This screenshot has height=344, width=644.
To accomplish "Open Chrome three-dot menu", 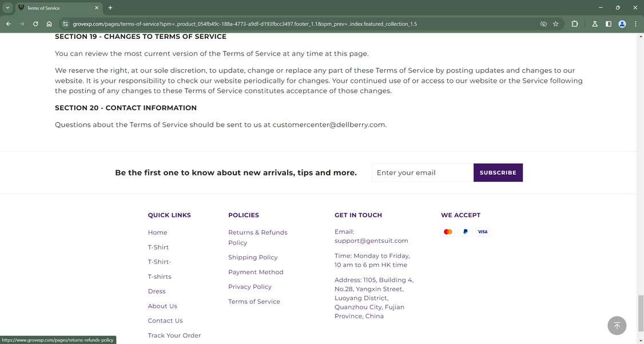I will pyautogui.click(x=635, y=24).
